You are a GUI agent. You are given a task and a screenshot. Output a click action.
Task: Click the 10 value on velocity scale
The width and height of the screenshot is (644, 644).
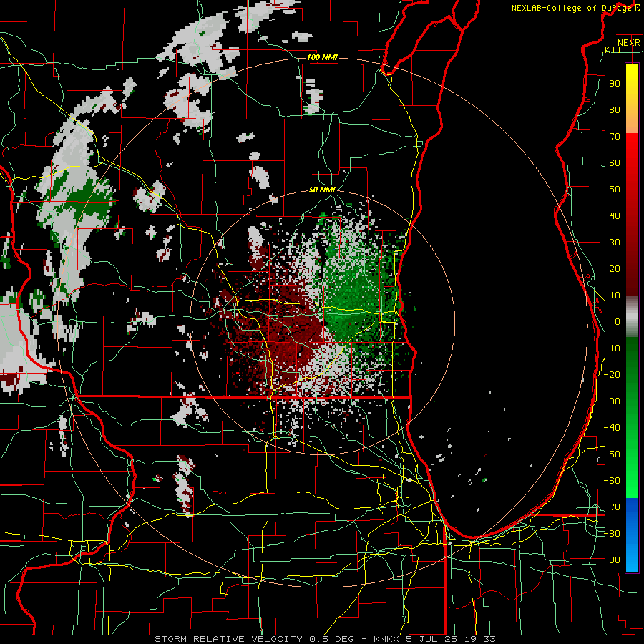point(615,296)
